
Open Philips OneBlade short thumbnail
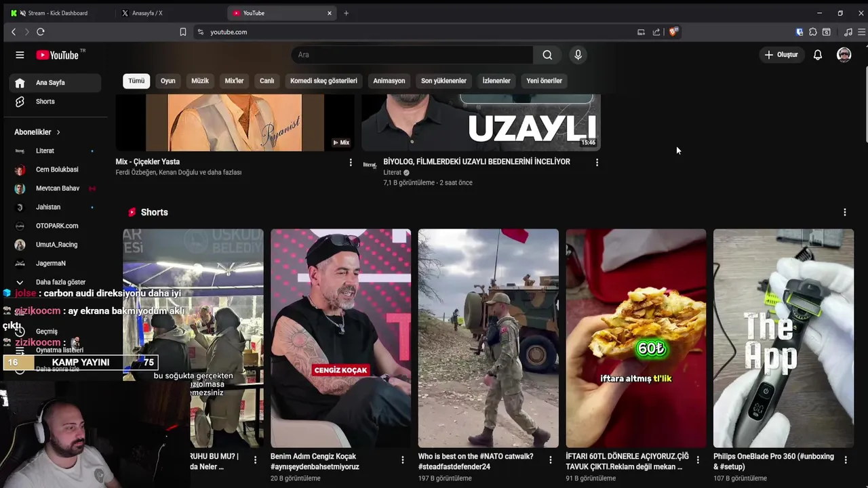point(783,338)
